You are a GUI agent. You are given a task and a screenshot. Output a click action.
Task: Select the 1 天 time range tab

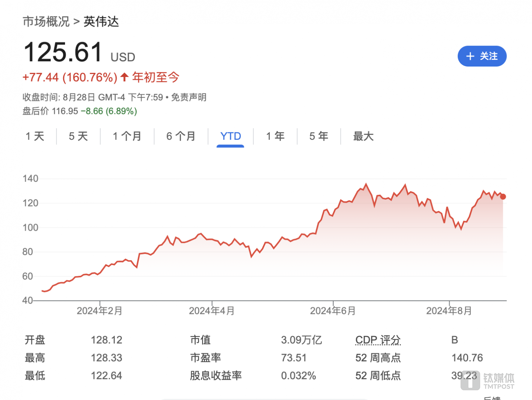[35, 136]
